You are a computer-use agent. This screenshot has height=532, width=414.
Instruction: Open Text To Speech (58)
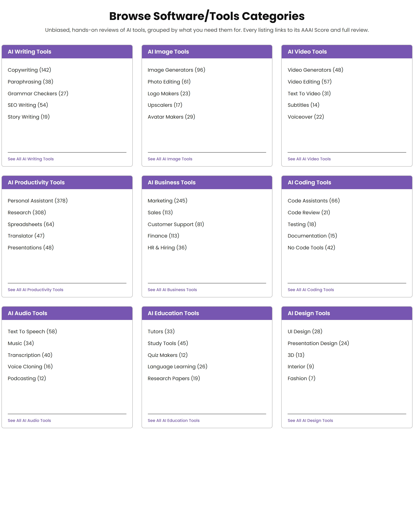(x=32, y=332)
